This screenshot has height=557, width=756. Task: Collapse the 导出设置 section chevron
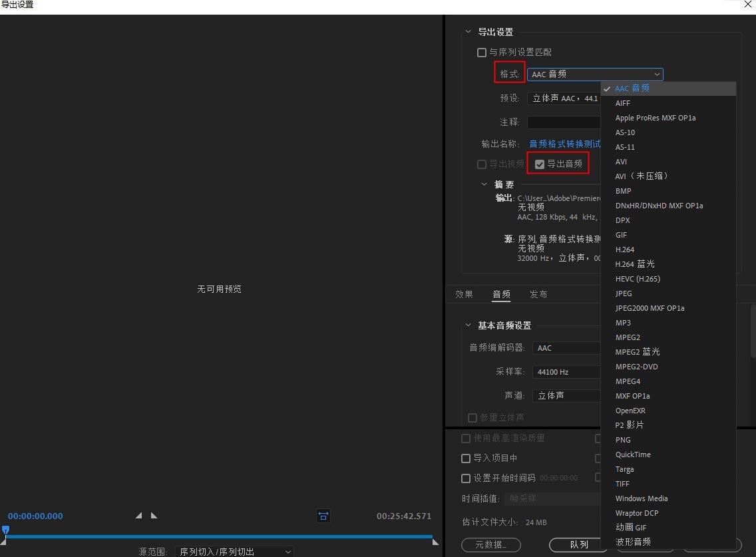[468, 32]
